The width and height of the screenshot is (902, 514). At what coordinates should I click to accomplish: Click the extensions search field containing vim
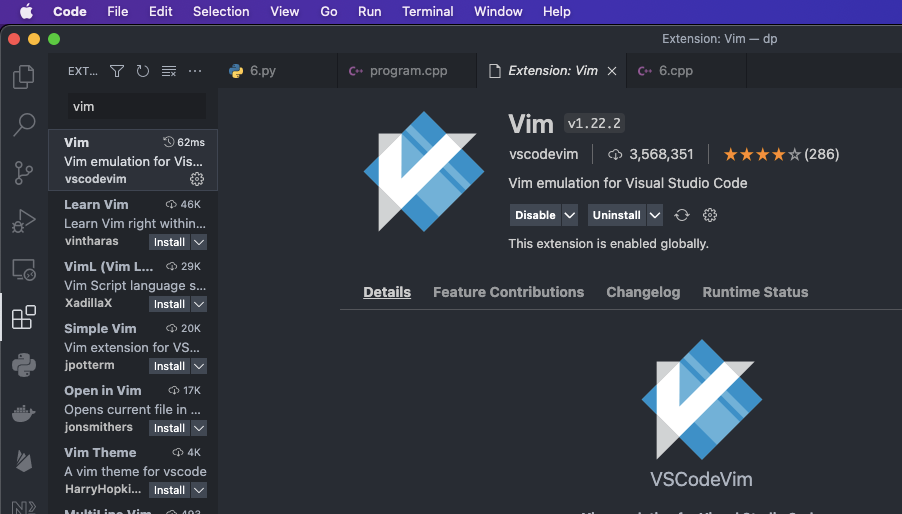pos(137,106)
